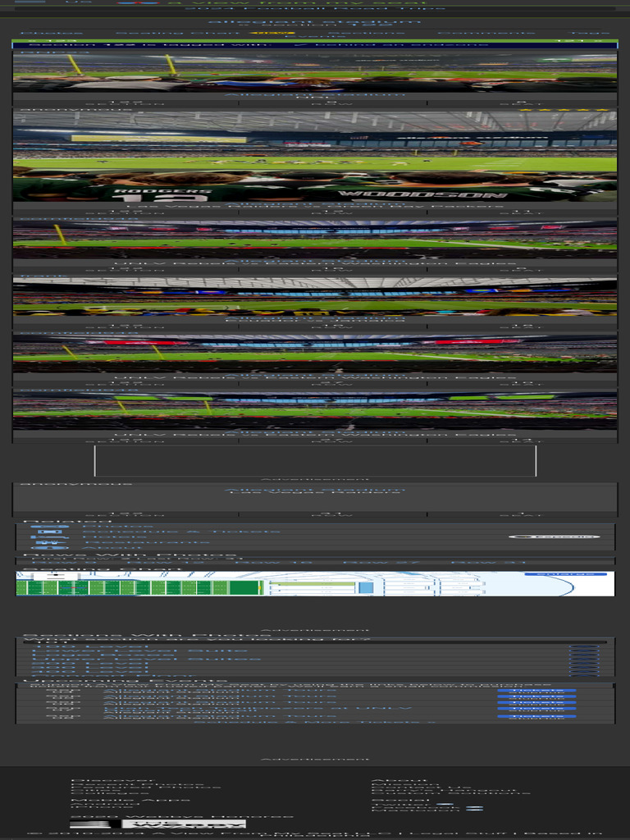Click the 'behind an endzone' tag
630x840 pixels.
(391, 45)
